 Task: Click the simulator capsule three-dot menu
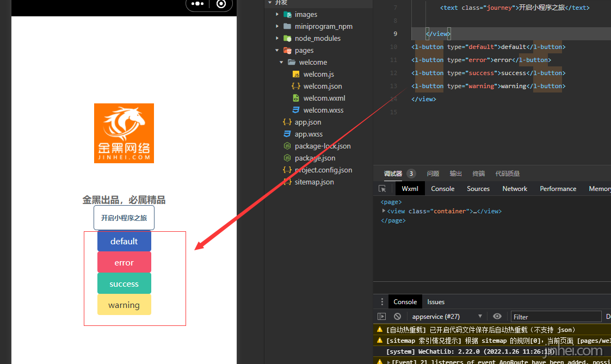(198, 4)
